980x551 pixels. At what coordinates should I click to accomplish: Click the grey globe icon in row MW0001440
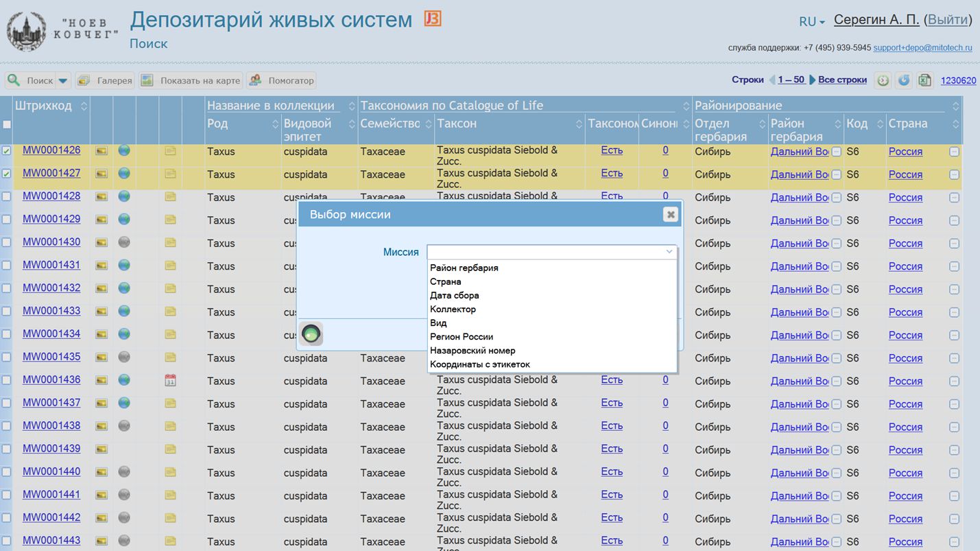pyautogui.click(x=124, y=472)
